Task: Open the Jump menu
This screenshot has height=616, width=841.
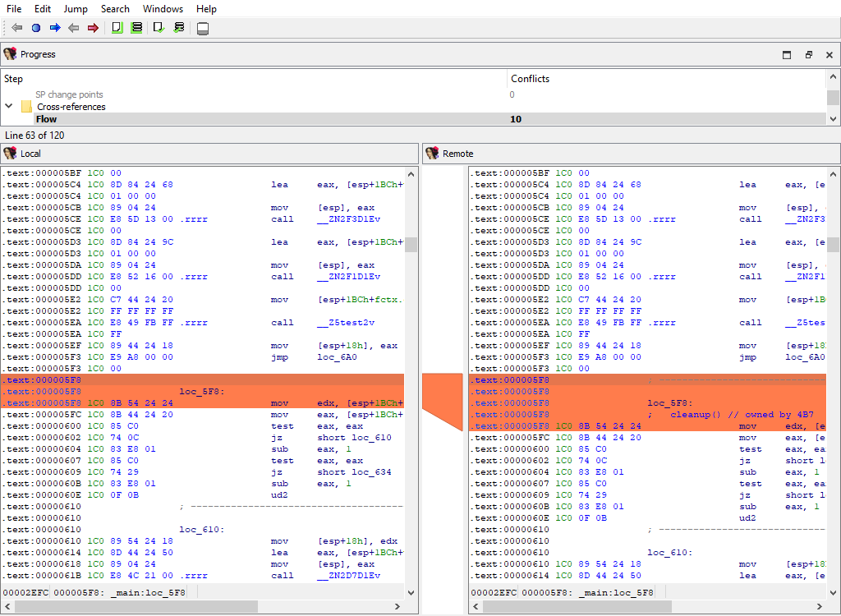Action: coord(76,9)
